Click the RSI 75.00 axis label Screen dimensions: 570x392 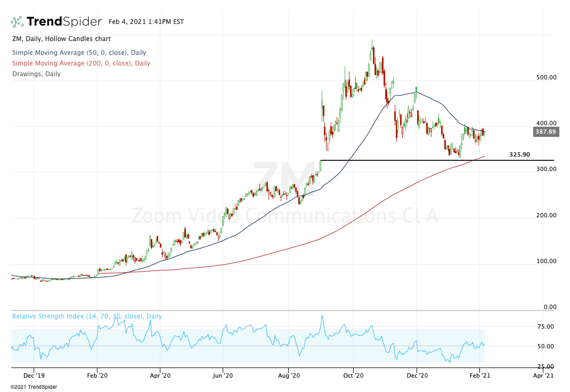coord(545,326)
